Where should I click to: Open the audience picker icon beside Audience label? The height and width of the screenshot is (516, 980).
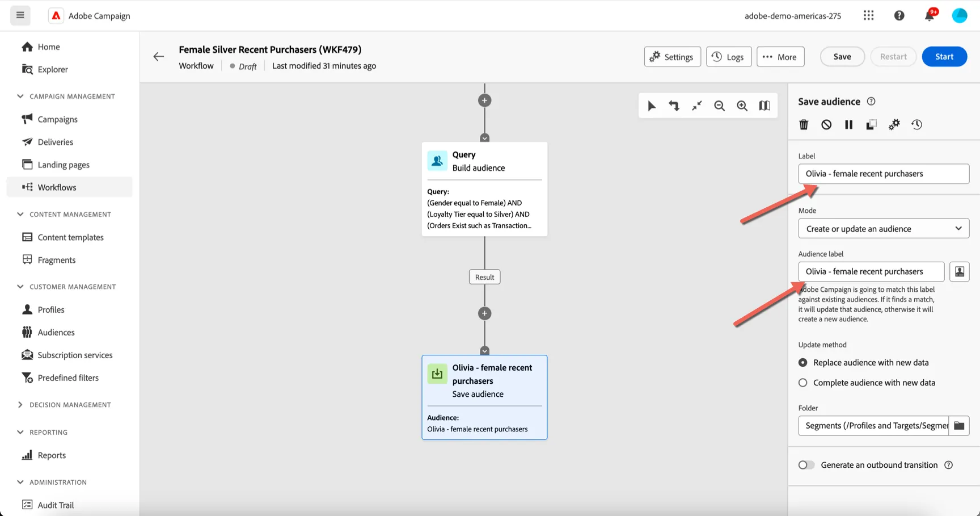[x=959, y=271]
